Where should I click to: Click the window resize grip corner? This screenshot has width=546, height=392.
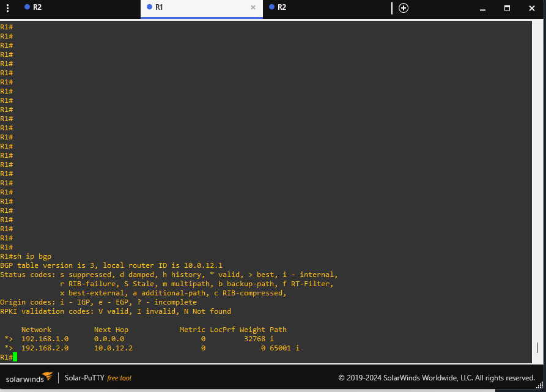pos(540,385)
